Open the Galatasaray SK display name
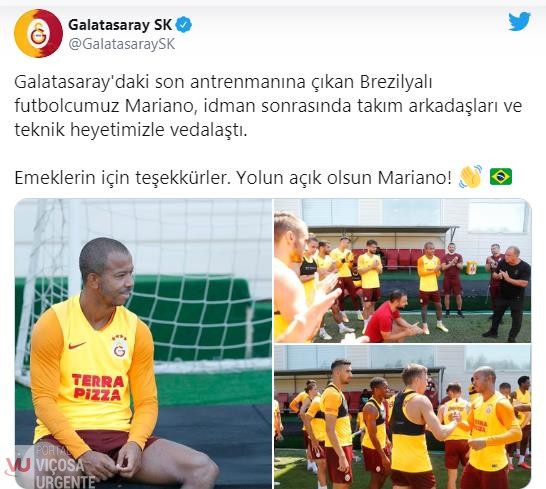The image size is (546, 489). pyautogui.click(x=120, y=25)
